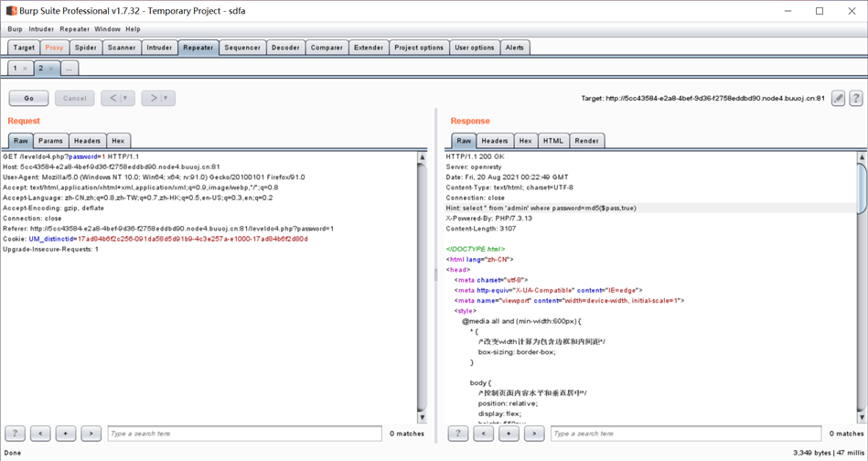This screenshot has height=461, width=868.
Task: Click response pane scroll down arrow
Action: (862, 417)
